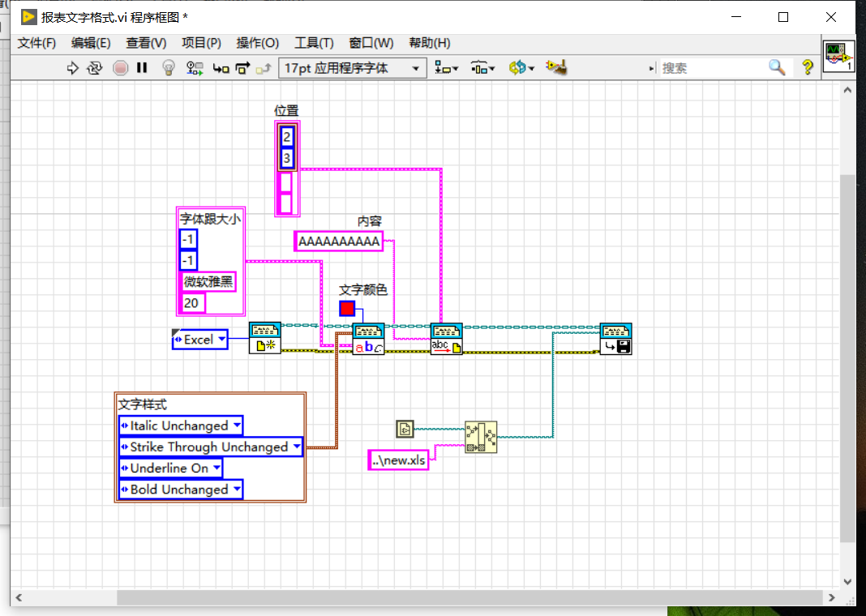Open the 工具(T) menu
The width and height of the screenshot is (866, 616).
click(314, 43)
